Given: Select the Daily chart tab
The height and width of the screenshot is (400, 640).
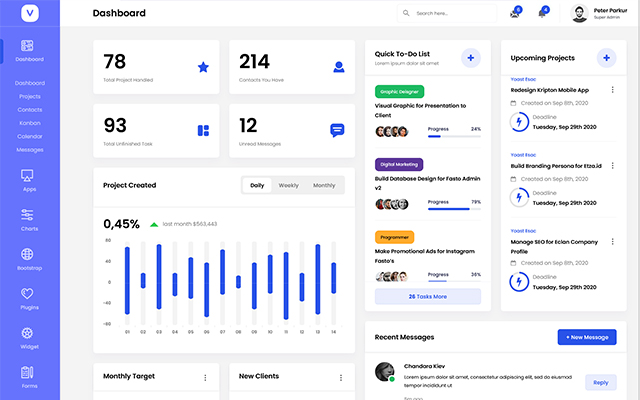Looking at the screenshot, I should (x=257, y=185).
